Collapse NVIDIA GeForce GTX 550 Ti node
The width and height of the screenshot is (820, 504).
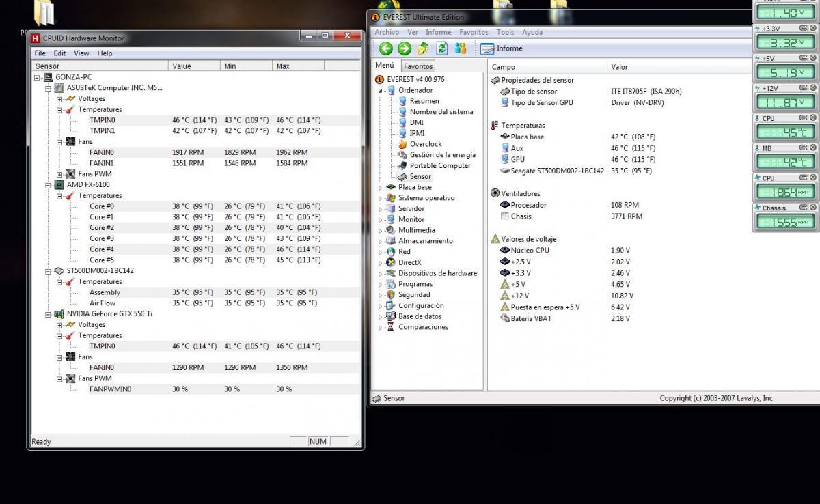click(49, 314)
